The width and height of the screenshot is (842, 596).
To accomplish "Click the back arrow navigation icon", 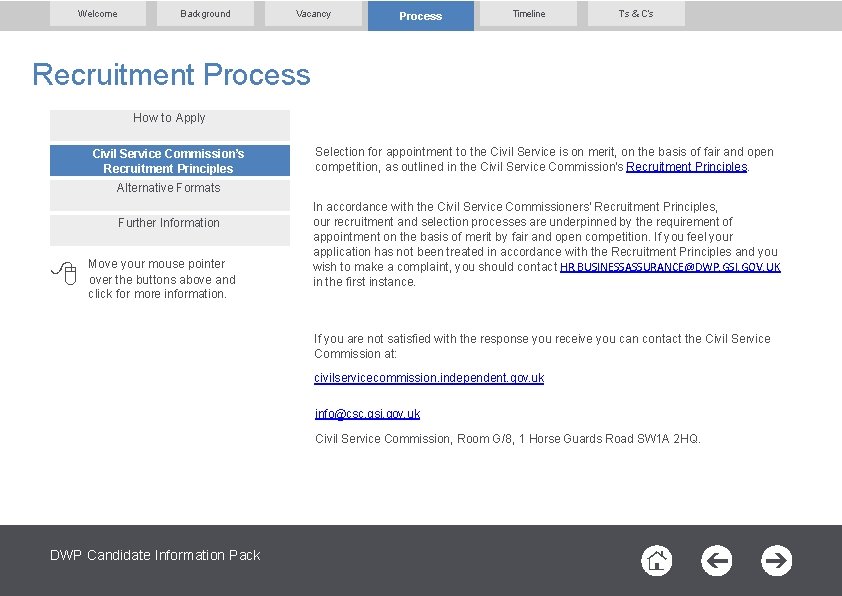I will pyautogui.click(x=716, y=561).
